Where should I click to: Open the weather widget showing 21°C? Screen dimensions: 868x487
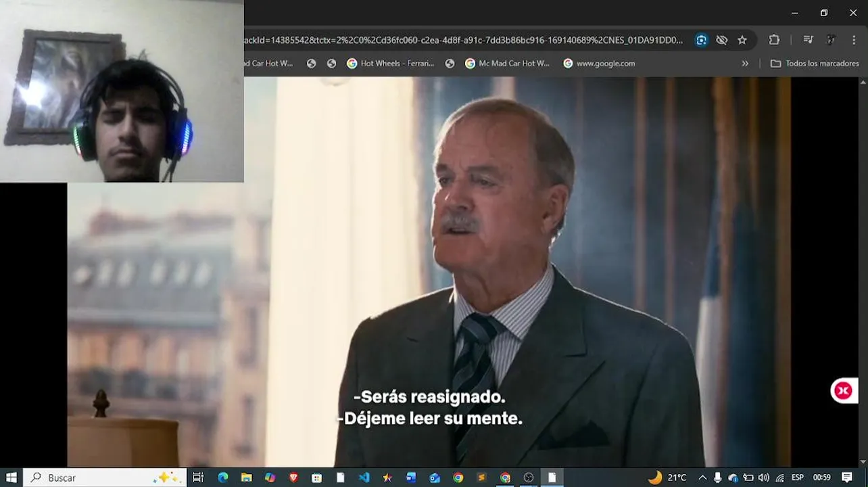[x=667, y=478]
